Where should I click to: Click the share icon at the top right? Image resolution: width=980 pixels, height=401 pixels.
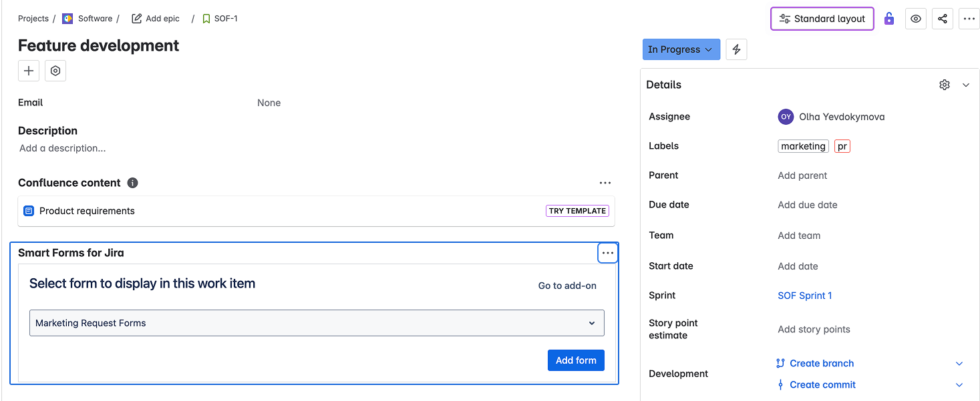[x=943, y=19]
